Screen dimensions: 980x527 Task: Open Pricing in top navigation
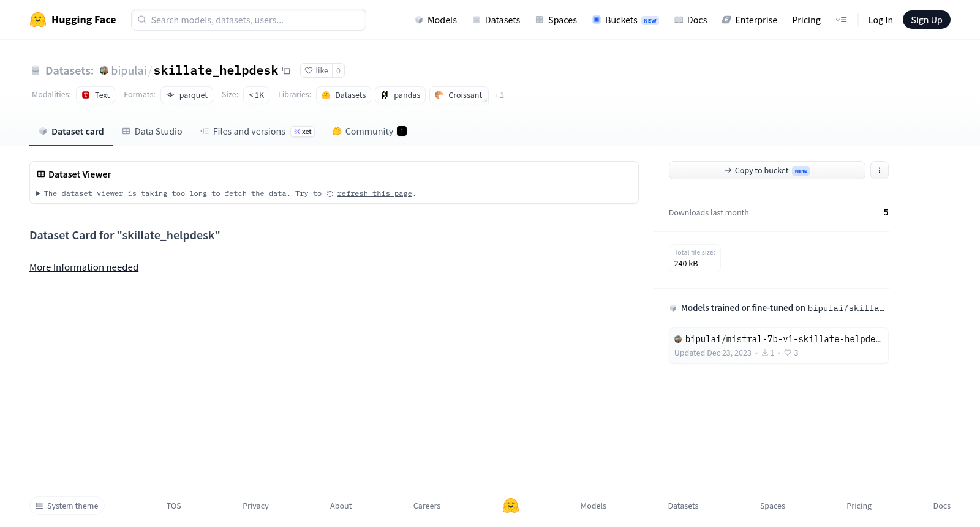click(x=806, y=20)
